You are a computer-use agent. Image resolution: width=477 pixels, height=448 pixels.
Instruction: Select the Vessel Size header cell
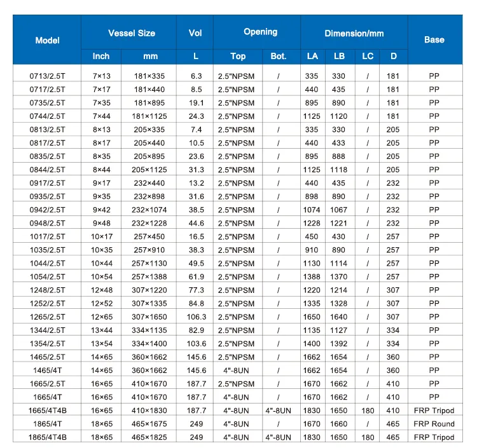click(132, 32)
